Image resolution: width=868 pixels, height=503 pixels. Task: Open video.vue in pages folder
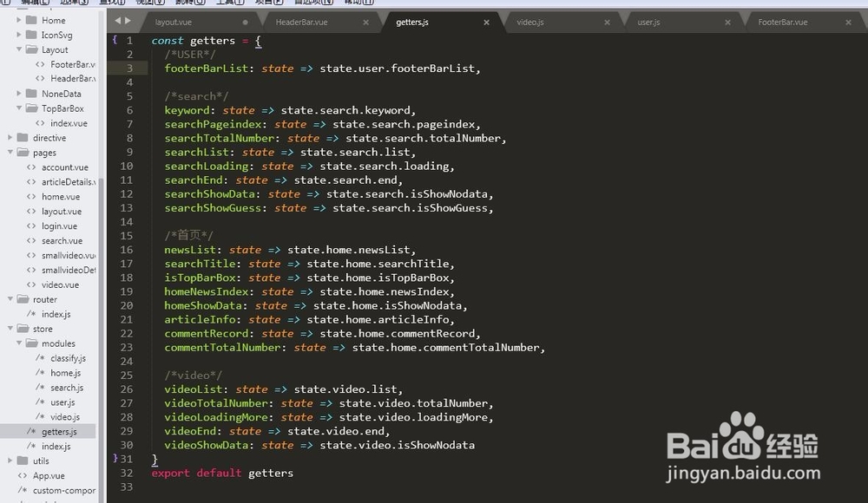(61, 284)
